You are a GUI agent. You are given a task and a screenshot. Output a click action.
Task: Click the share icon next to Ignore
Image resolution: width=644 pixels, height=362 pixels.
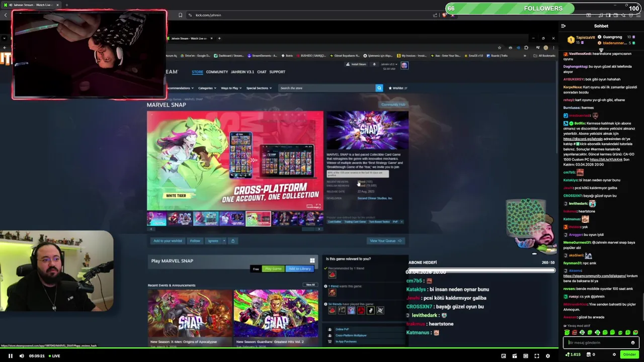232,241
